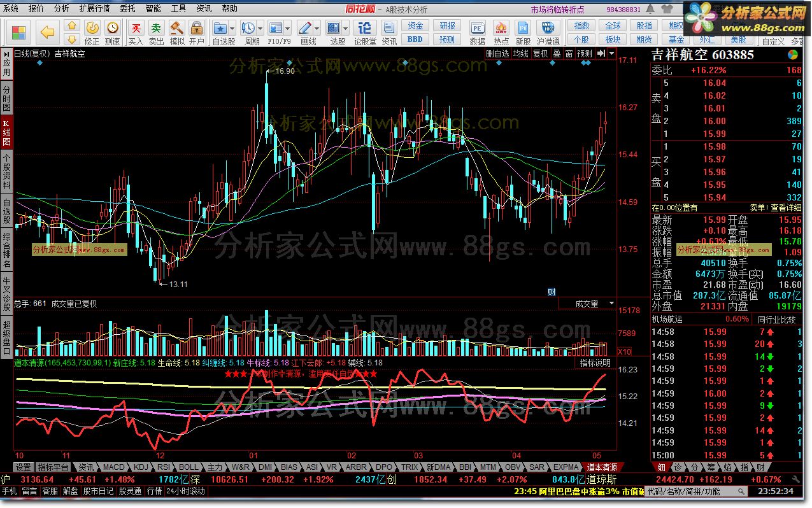Image resolution: width=812 pixels, height=508 pixels.
Task: Click the 删自选 remove favorite button
Action: (x=498, y=54)
